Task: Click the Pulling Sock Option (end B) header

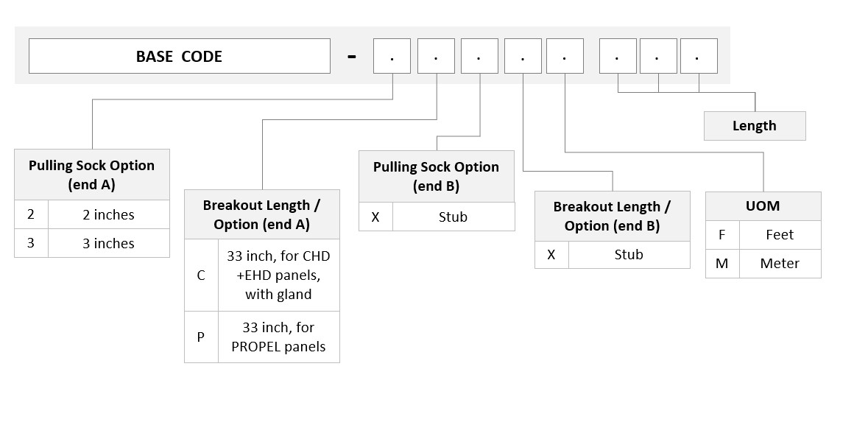Action: coord(437,176)
